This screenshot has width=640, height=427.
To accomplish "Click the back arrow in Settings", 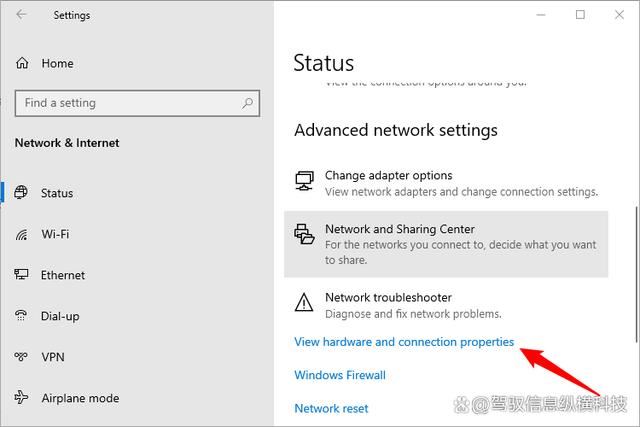I will point(22,15).
